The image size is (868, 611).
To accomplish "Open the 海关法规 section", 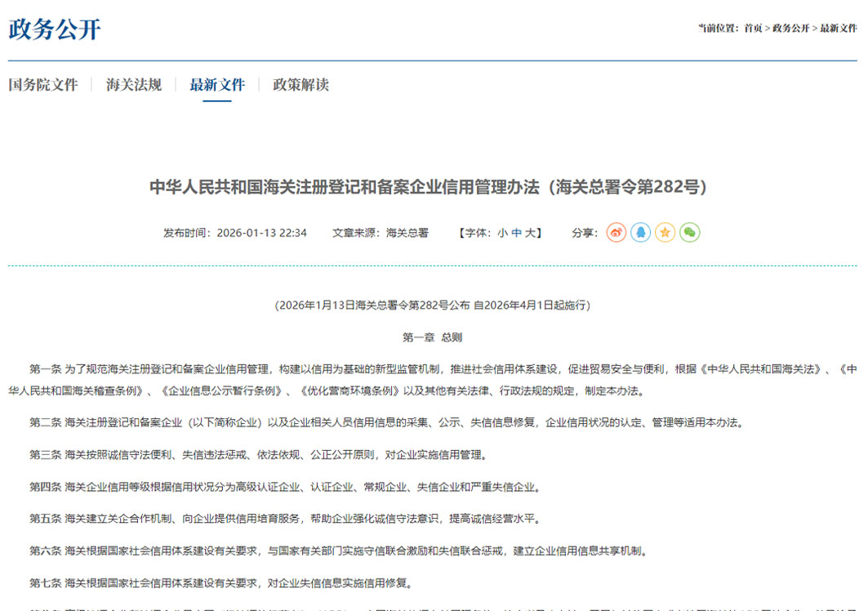I will 134,84.
